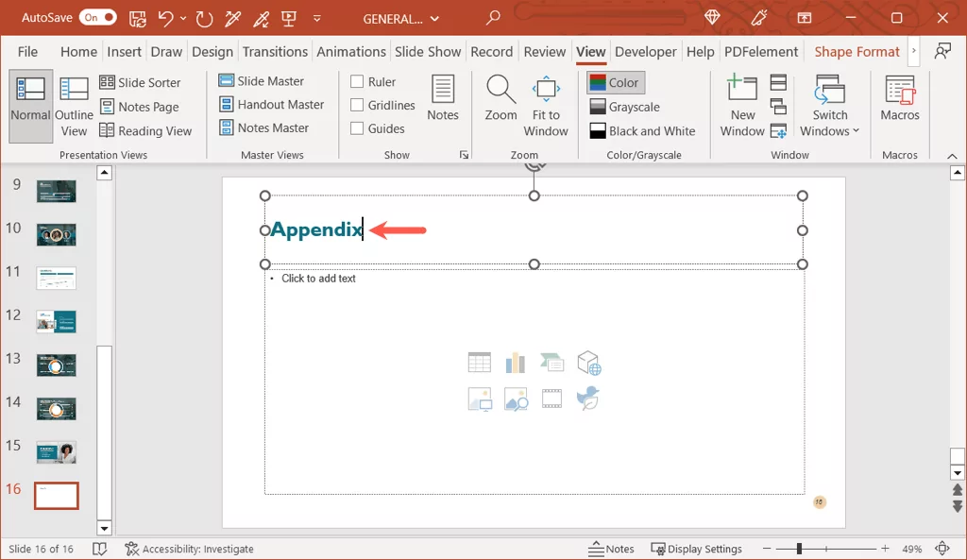Click Fit to Window
This screenshot has height=560, width=967.
(546, 106)
